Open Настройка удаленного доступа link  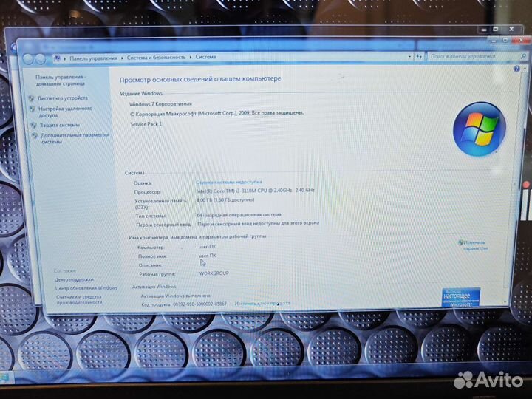(65, 112)
